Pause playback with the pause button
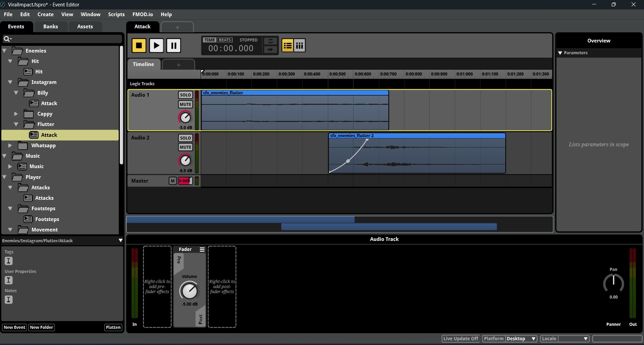Screen dimensions: 644x345 pos(174,45)
